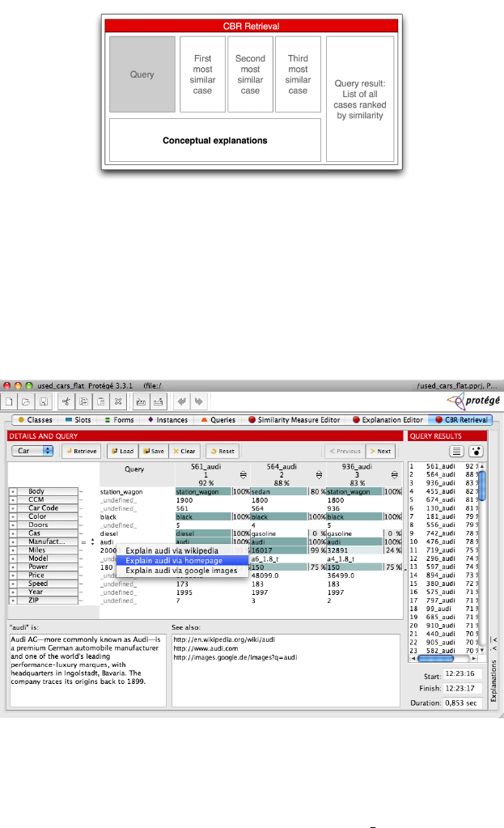This screenshot has height=828, width=504.
Task: Toggle the Price attribute checkbox
Action: click(13, 575)
